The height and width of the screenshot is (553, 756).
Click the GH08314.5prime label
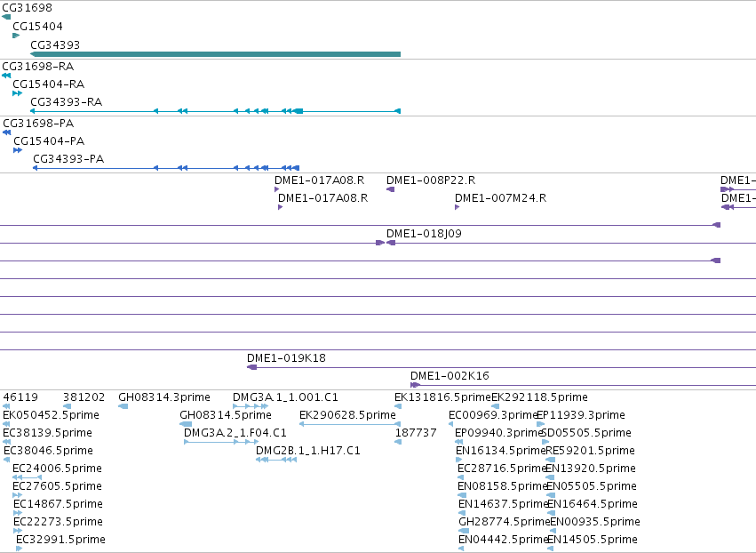pyautogui.click(x=226, y=415)
